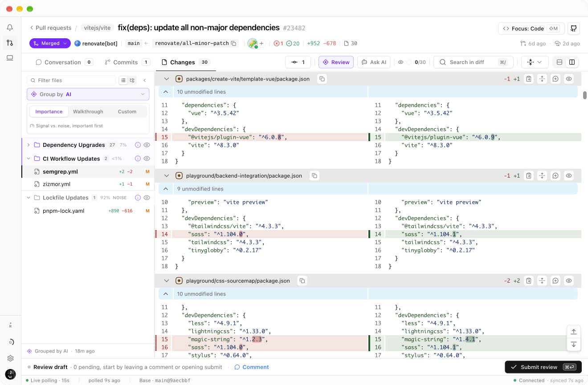Open the Ask AI button
Image resolution: width=588 pixels, height=385 pixels.
pos(374,62)
